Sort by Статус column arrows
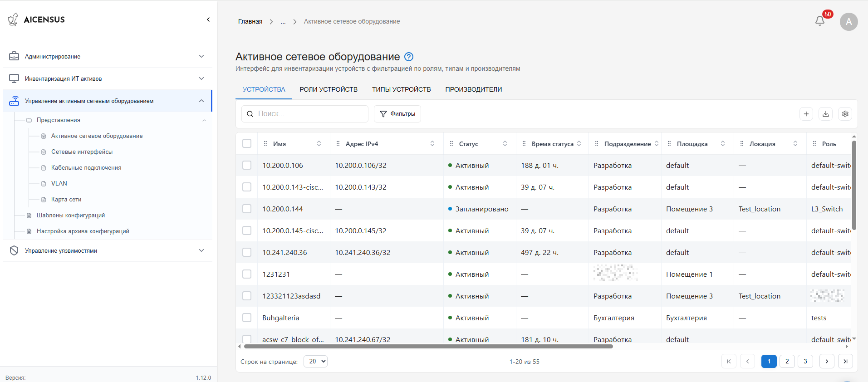This screenshot has height=382, width=868. 505,143
